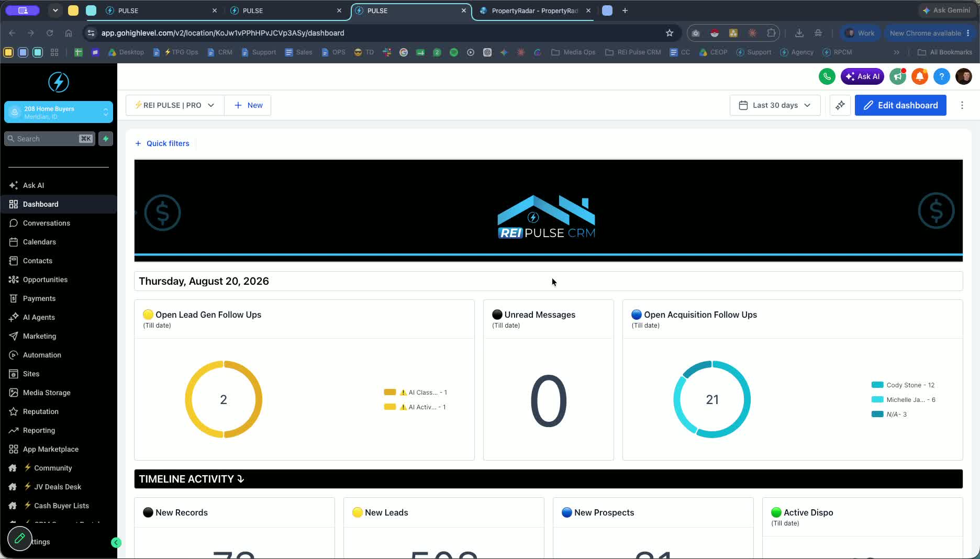Viewport: 980px width, 559px height.
Task: Open the CRM bookmark
Action: tap(220, 52)
